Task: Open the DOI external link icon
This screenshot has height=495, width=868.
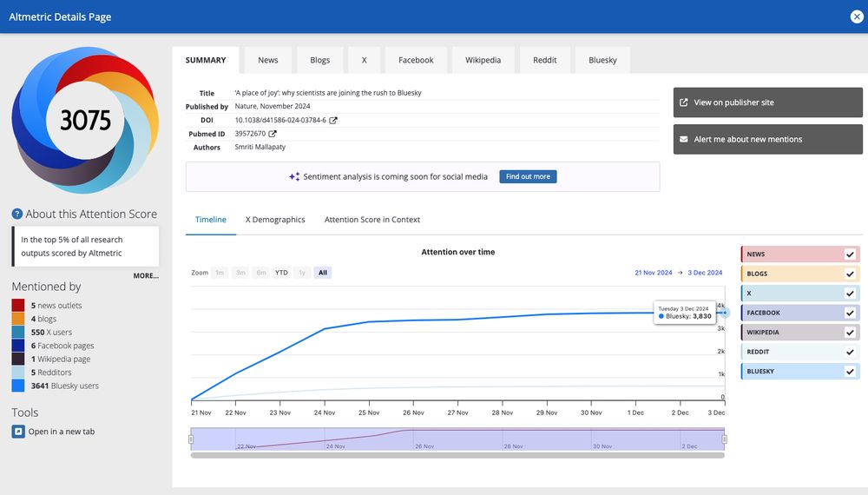Action: [x=333, y=120]
